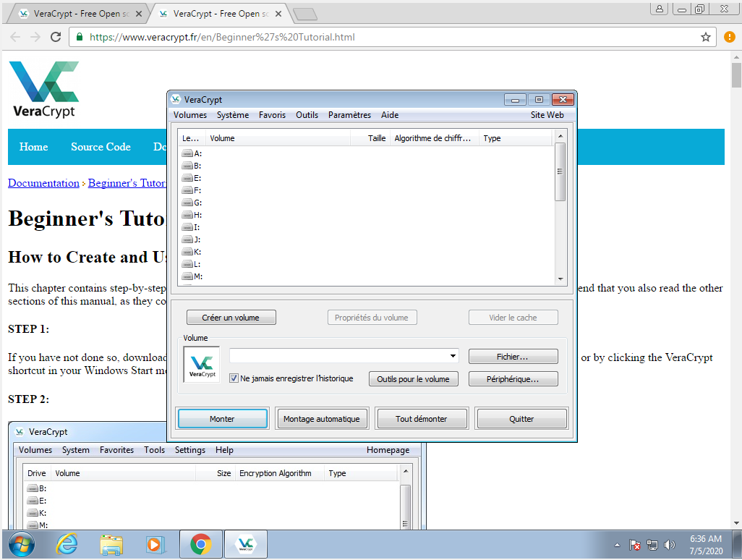Open the Outils menu
Viewport: 742px width, 560px height.
pos(307,115)
